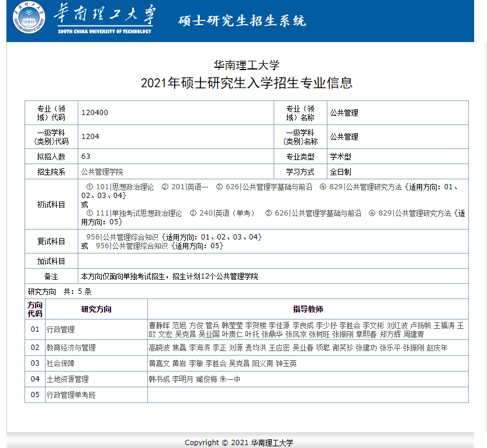The width and height of the screenshot is (487, 448).
Task: Select direction code 04
Action: pyautogui.click(x=35, y=379)
